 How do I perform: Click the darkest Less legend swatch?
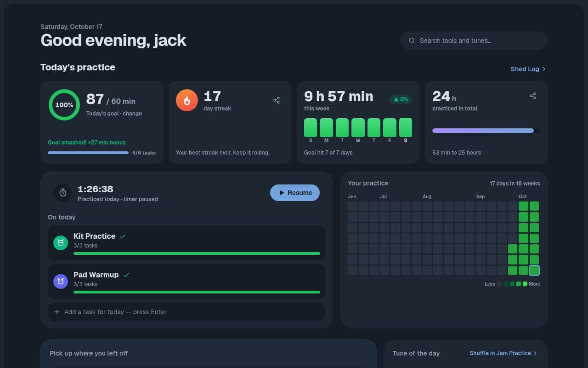pos(499,284)
